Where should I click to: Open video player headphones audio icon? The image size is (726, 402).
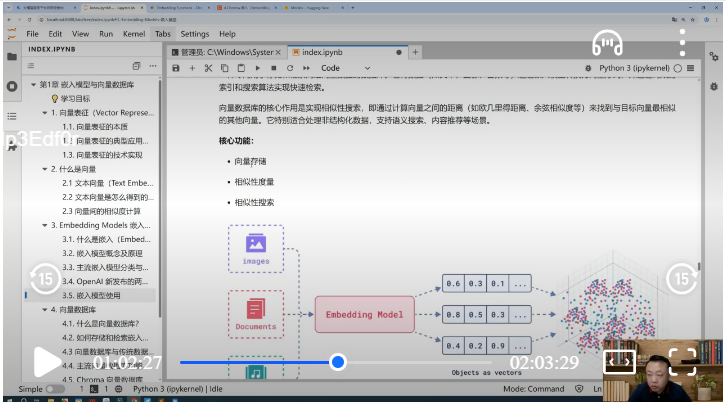607,44
